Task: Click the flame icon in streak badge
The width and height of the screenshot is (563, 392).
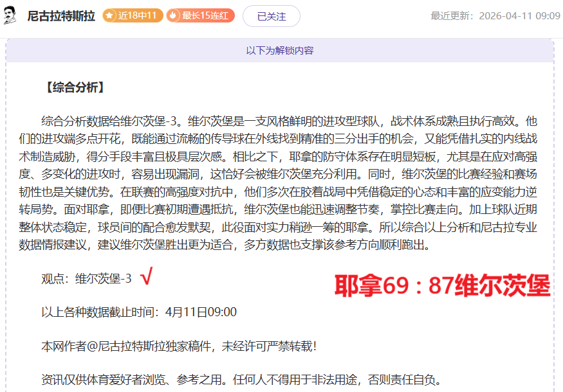Action: point(174,15)
